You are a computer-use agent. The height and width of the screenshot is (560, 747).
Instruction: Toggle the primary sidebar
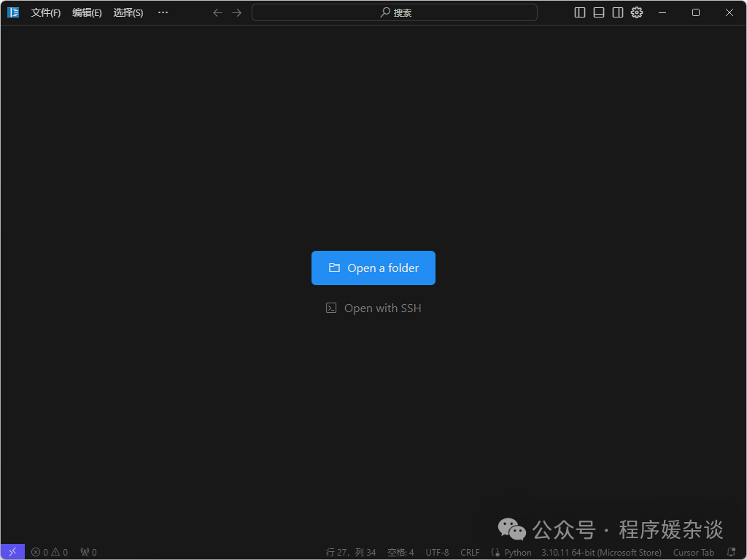coord(579,12)
